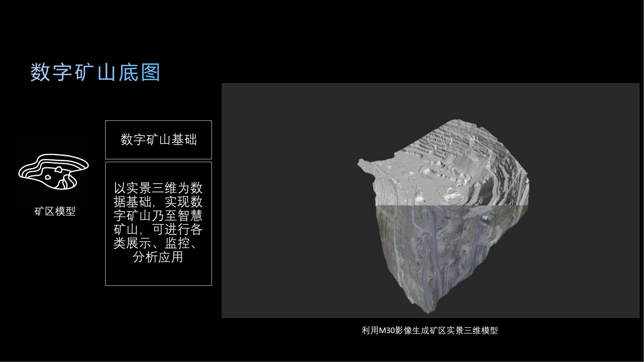Viewport: 644px width, 362px height.
Task: Click empty dark gray area left of model
Action: coord(288,200)
